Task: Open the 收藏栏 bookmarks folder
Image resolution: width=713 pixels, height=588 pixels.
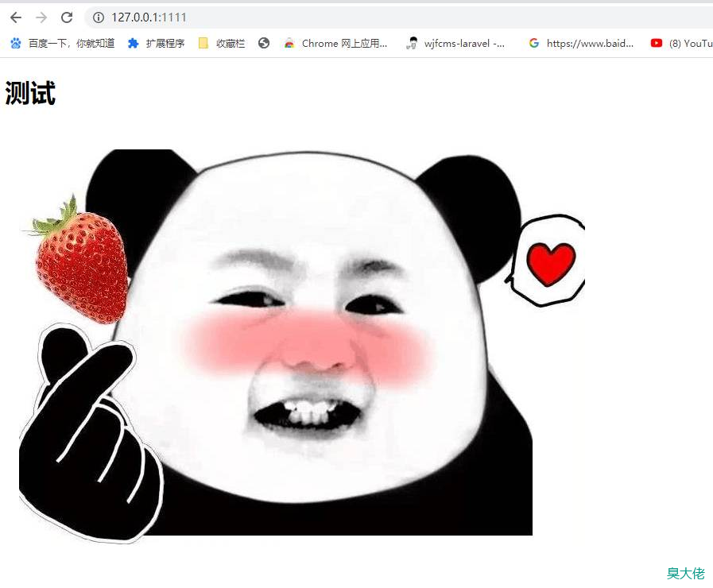Action: tap(231, 43)
